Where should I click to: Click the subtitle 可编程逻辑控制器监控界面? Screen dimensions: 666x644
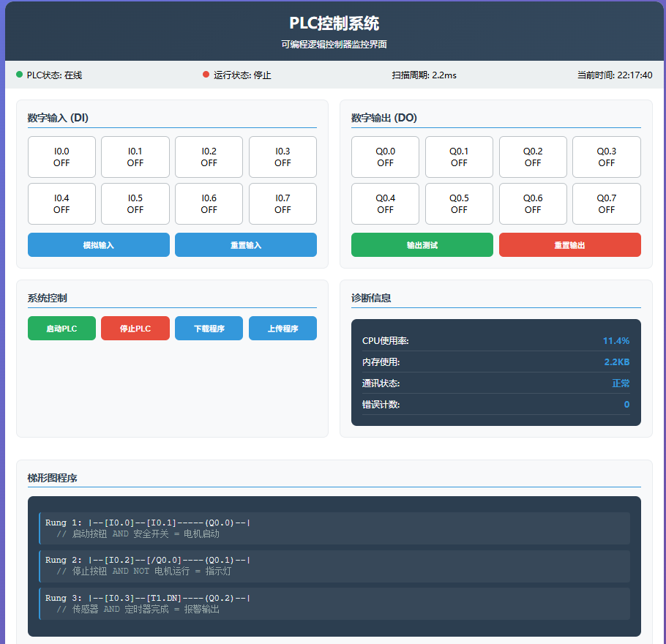pos(334,44)
